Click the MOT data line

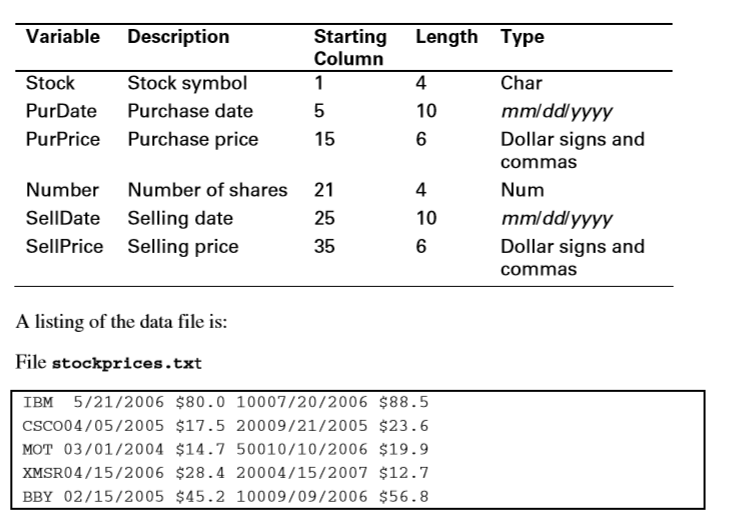225,450
